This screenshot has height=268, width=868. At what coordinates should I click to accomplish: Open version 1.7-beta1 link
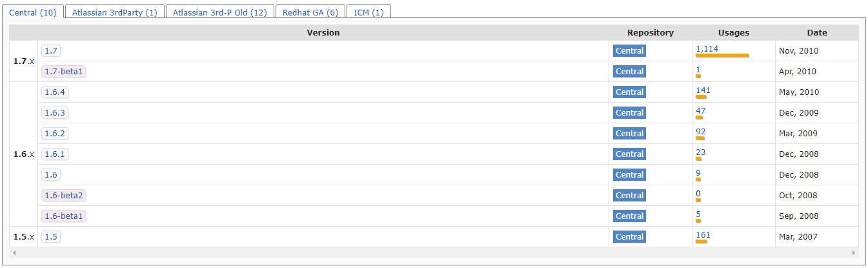pyautogui.click(x=64, y=72)
